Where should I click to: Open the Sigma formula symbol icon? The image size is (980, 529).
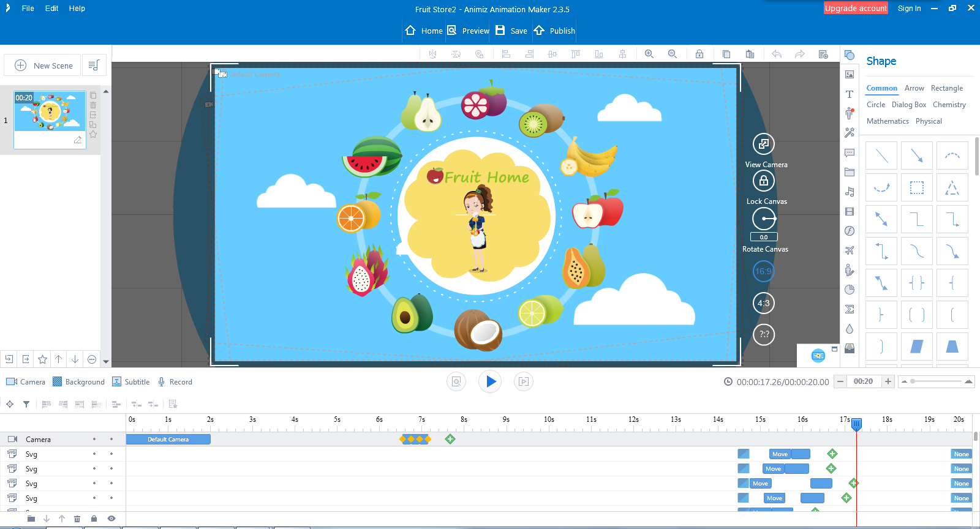[850, 309]
